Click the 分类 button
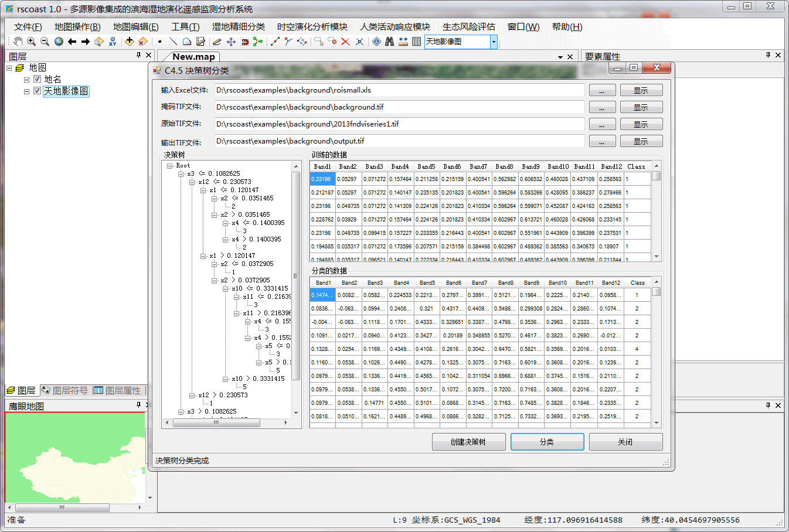The height and width of the screenshot is (532, 789). tap(547, 442)
